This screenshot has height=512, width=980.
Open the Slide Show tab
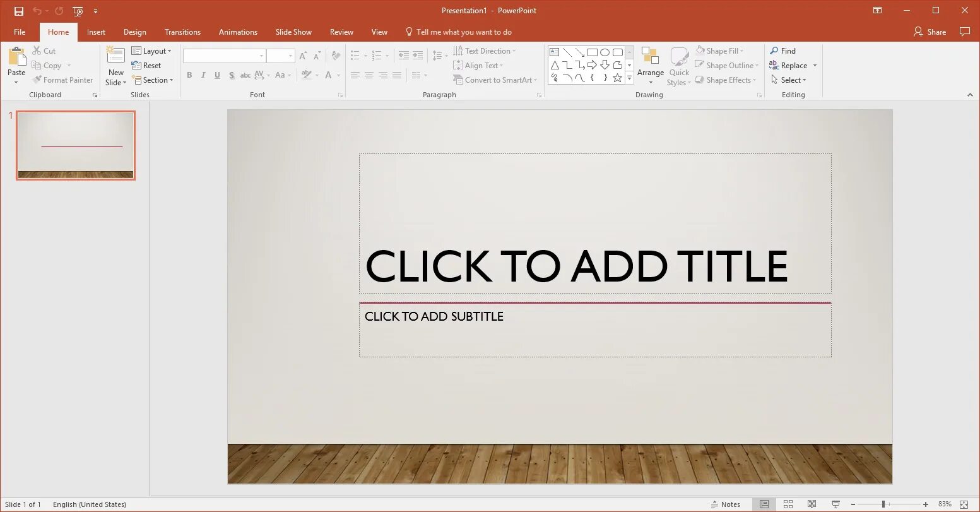click(x=293, y=32)
